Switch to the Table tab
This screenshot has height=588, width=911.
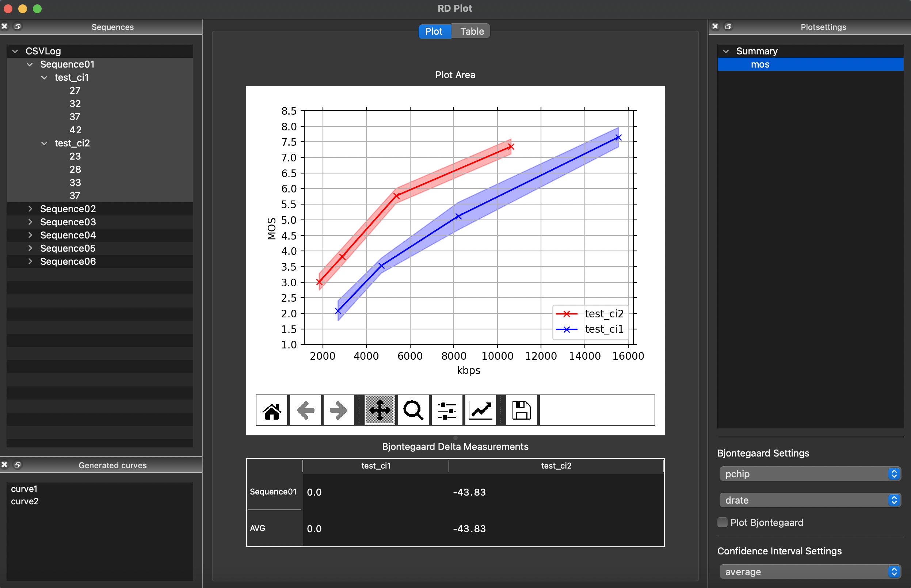472,31
